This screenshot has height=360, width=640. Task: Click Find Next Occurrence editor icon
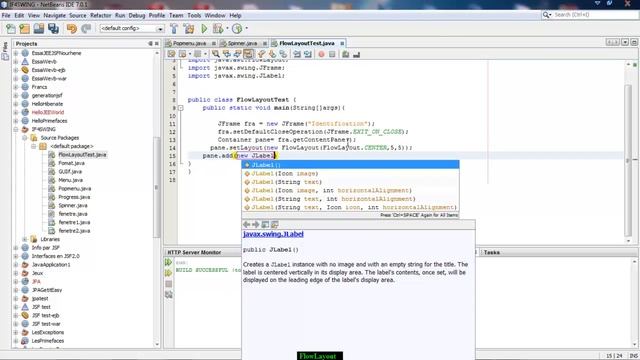pos(237,54)
